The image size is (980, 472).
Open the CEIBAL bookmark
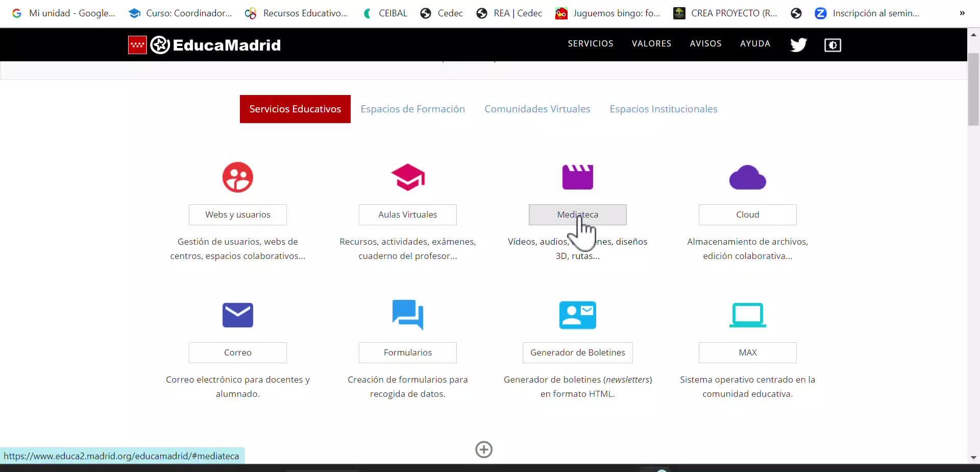pyautogui.click(x=385, y=13)
